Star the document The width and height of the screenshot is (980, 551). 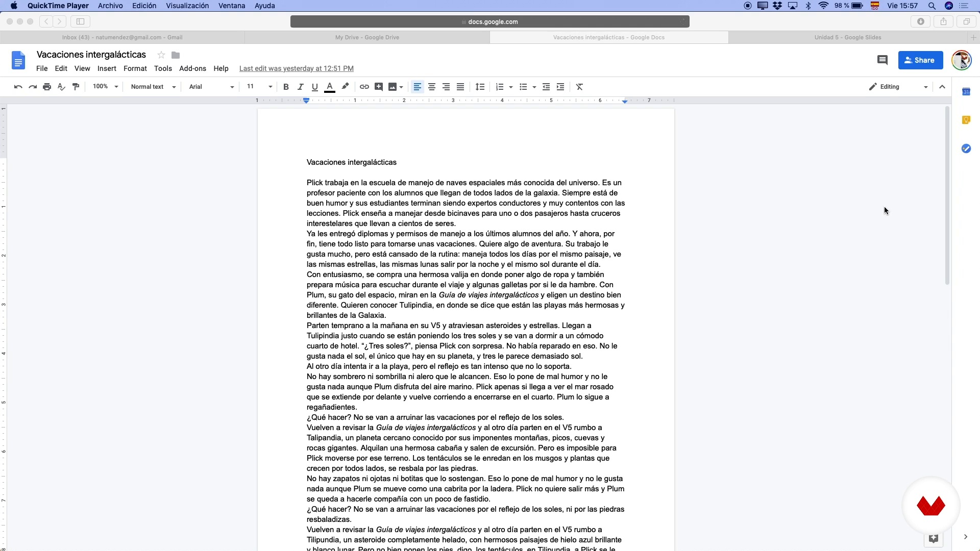tap(161, 55)
